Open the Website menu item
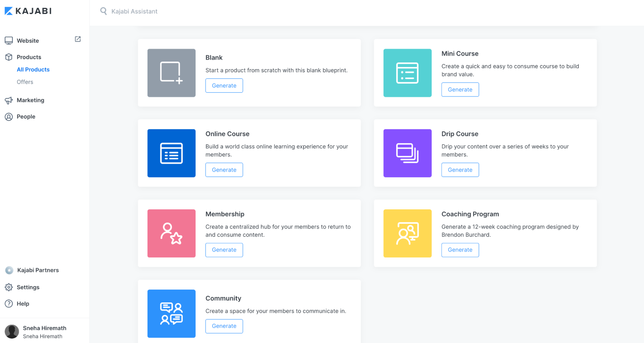This screenshot has width=644, height=343. (28, 41)
